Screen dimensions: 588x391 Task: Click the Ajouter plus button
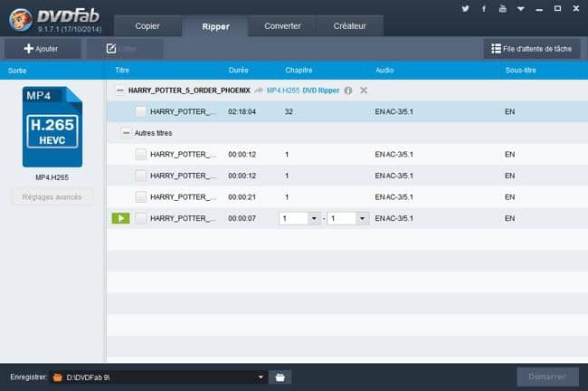42,49
